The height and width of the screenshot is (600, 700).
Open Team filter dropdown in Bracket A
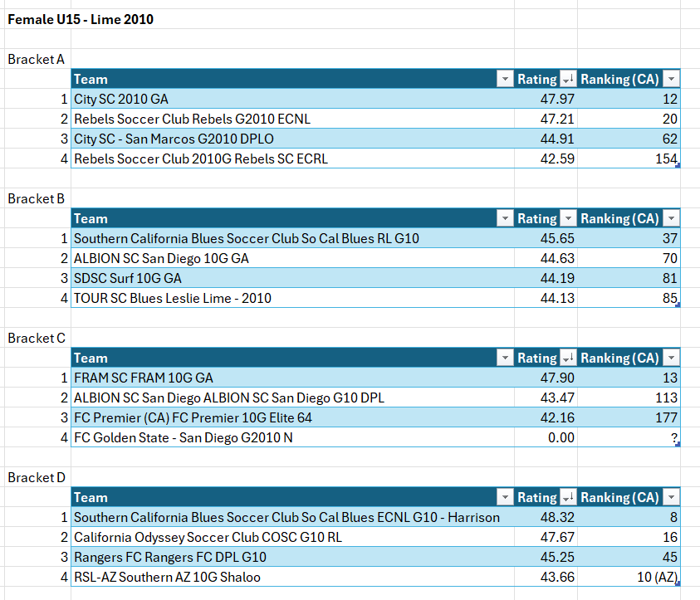(x=504, y=80)
